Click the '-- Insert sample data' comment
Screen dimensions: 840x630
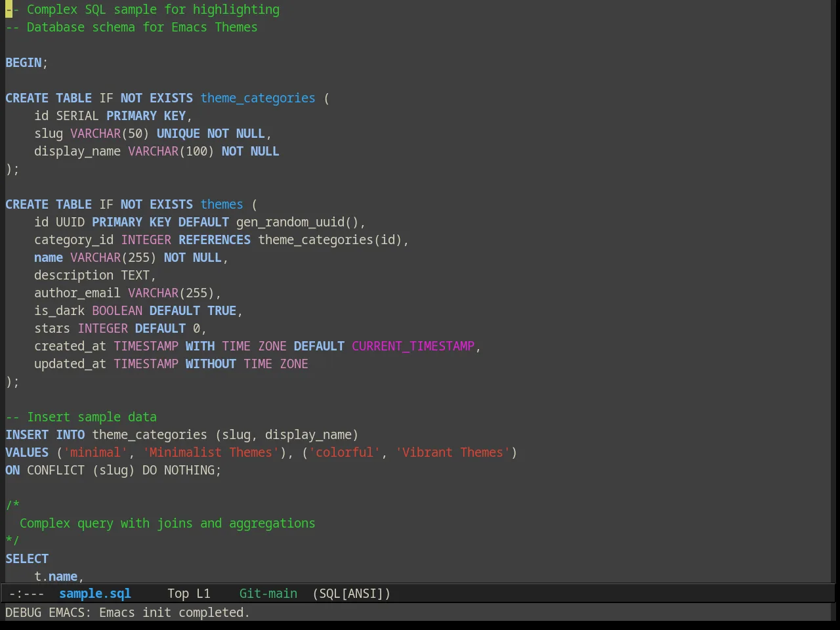click(x=81, y=417)
